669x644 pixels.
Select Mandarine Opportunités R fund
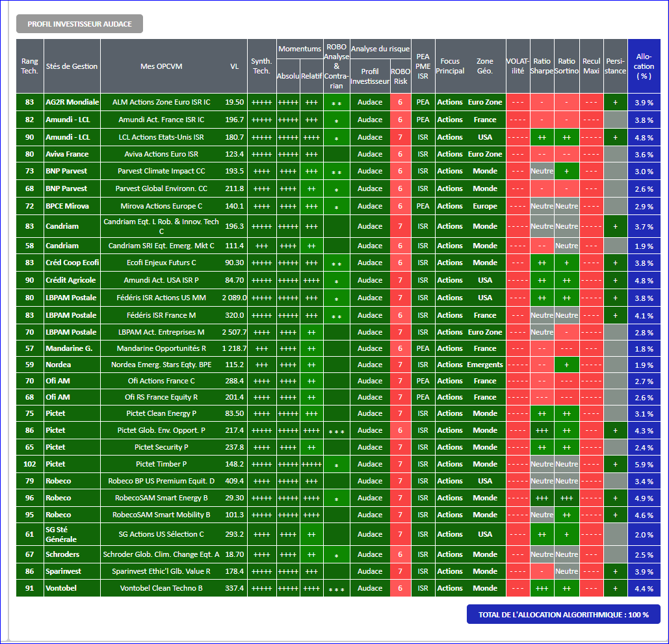click(161, 348)
